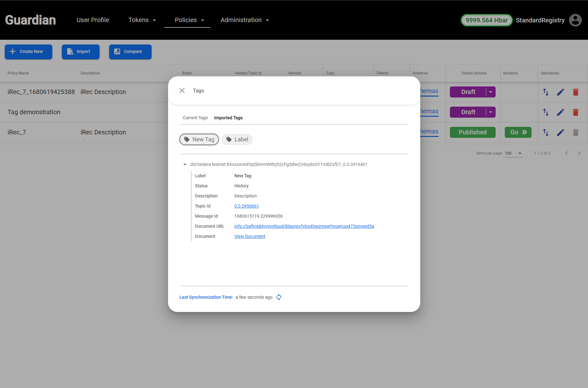Switch to the Current Tags tab
The image size is (588, 388).
[195, 118]
